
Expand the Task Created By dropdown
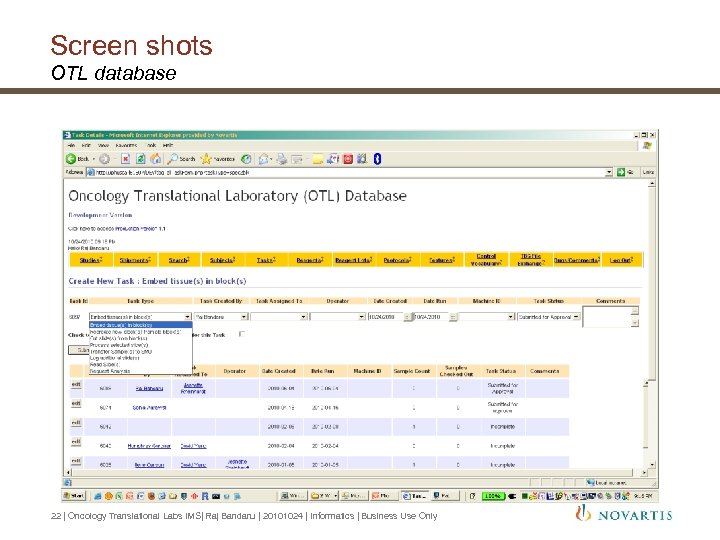(x=244, y=317)
